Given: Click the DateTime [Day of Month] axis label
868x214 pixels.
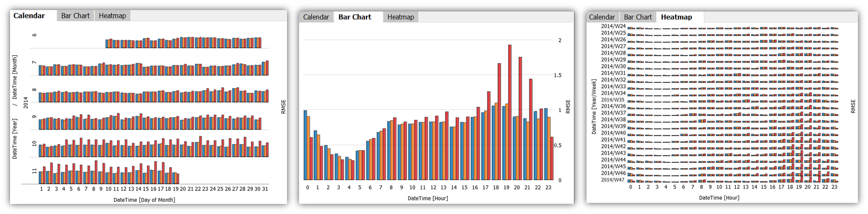Looking at the screenshot, I should (x=144, y=200).
